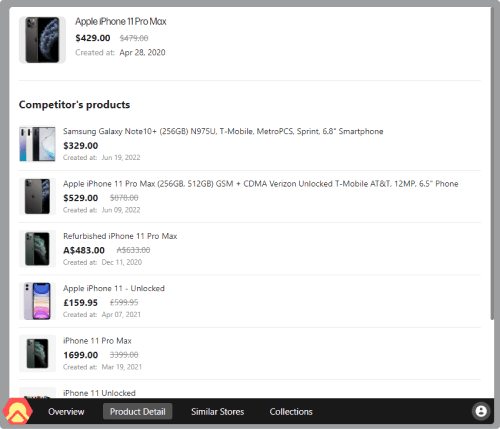This screenshot has height=429, width=500.
Task: Open Samsung Galaxy Note10+ (256GB) N975U product link
Action: [x=223, y=131]
